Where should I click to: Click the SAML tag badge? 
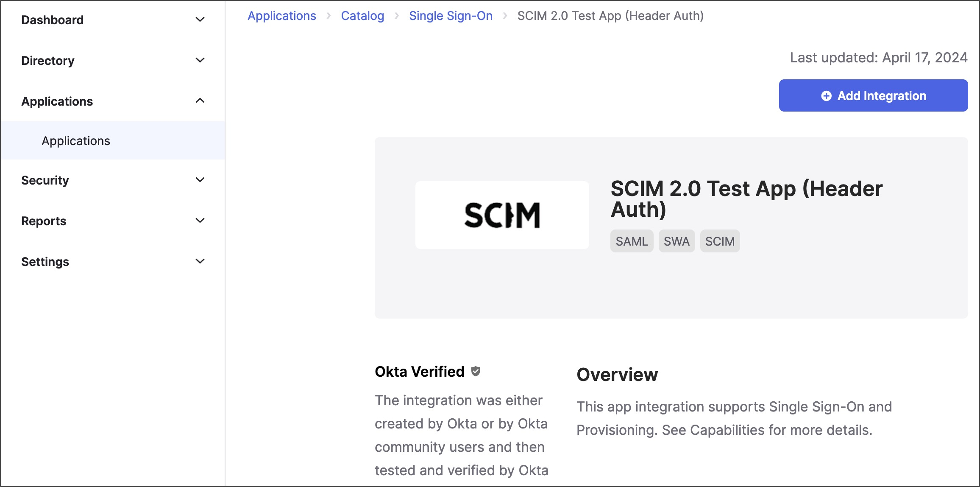tap(632, 241)
